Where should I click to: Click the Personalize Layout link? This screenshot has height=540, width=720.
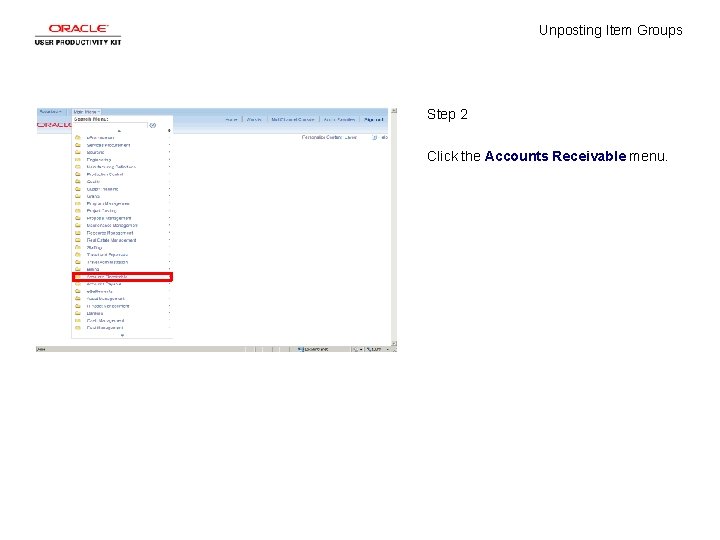[x=350, y=137]
